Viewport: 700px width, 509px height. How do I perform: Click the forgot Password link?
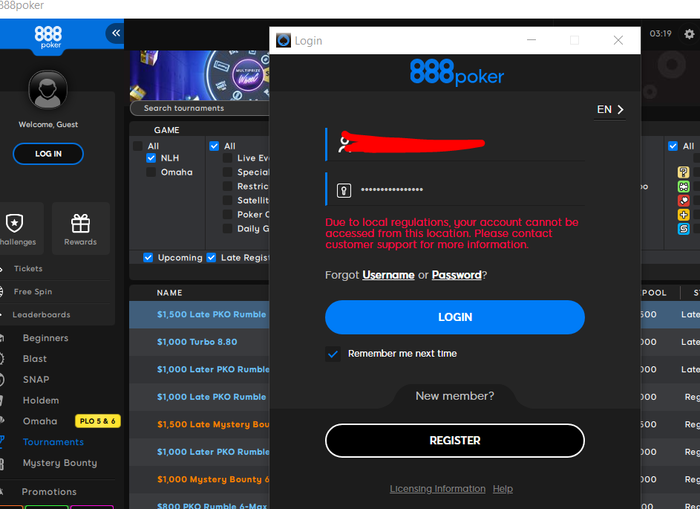coord(457,275)
